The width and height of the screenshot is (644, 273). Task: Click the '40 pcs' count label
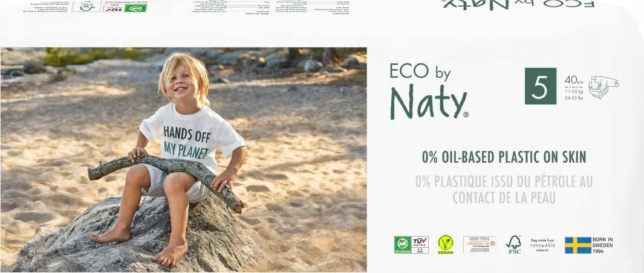coord(574,80)
